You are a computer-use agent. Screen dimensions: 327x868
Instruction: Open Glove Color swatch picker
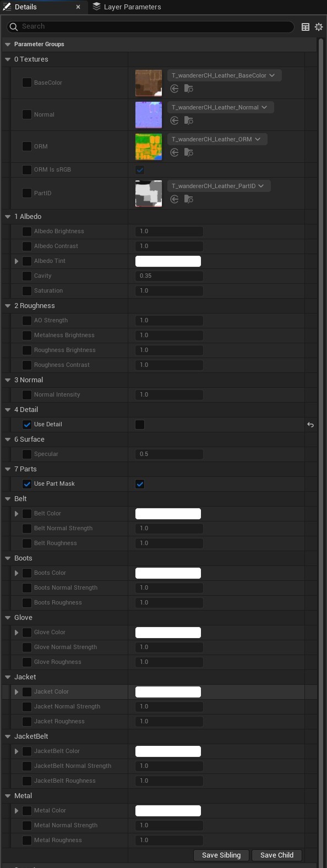[x=168, y=633]
